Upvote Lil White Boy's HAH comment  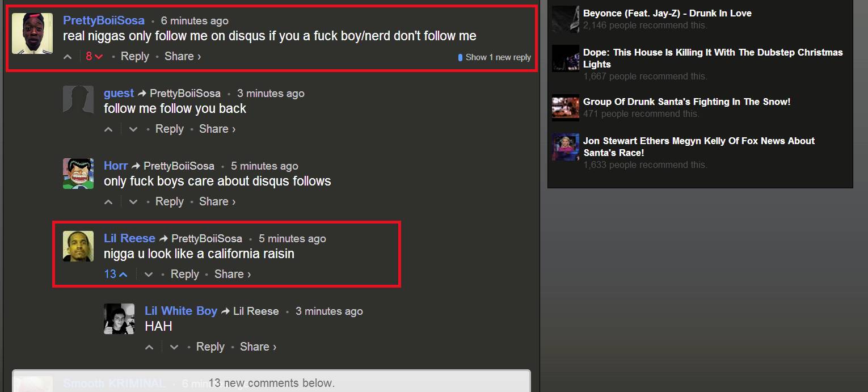(149, 347)
